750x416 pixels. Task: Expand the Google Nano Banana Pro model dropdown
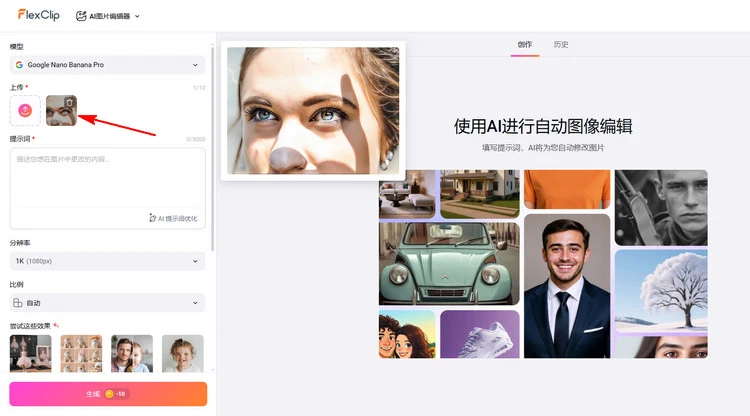click(x=107, y=65)
